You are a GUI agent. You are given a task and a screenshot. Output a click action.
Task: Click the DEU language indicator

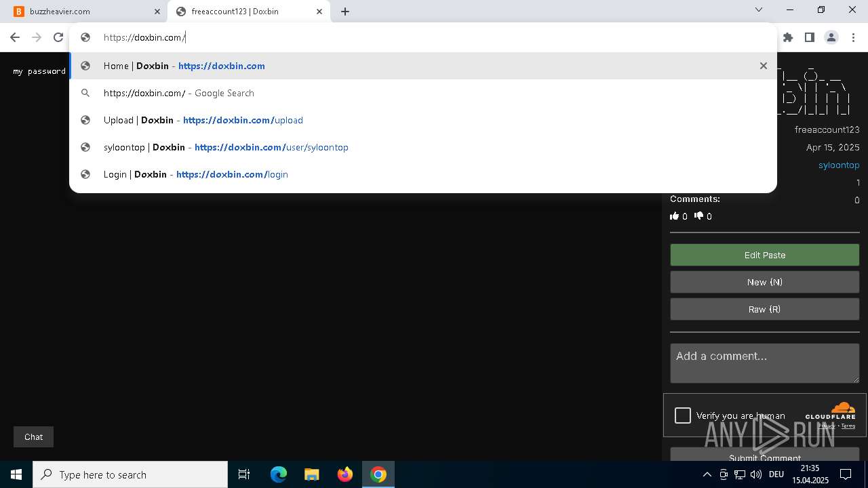click(x=776, y=474)
